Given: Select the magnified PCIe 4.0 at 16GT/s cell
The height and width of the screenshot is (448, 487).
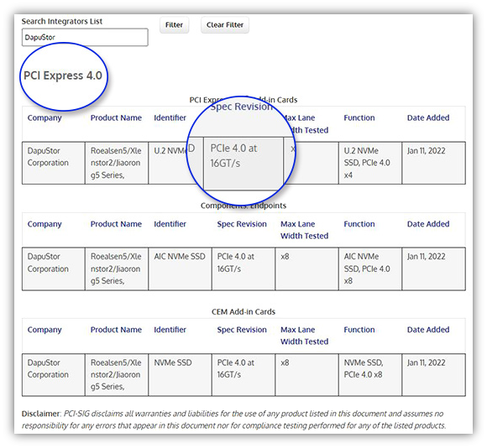Looking at the screenshot, I should (x=243, y=164).
